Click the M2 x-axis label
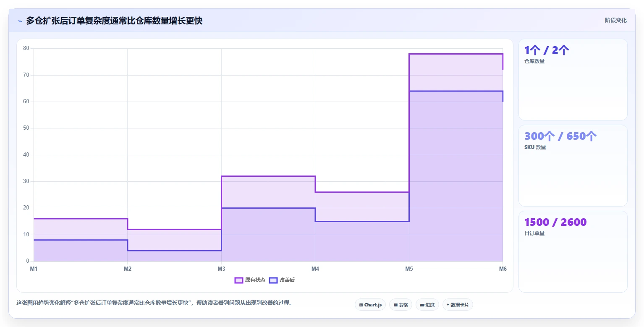 tap(128, 269)
